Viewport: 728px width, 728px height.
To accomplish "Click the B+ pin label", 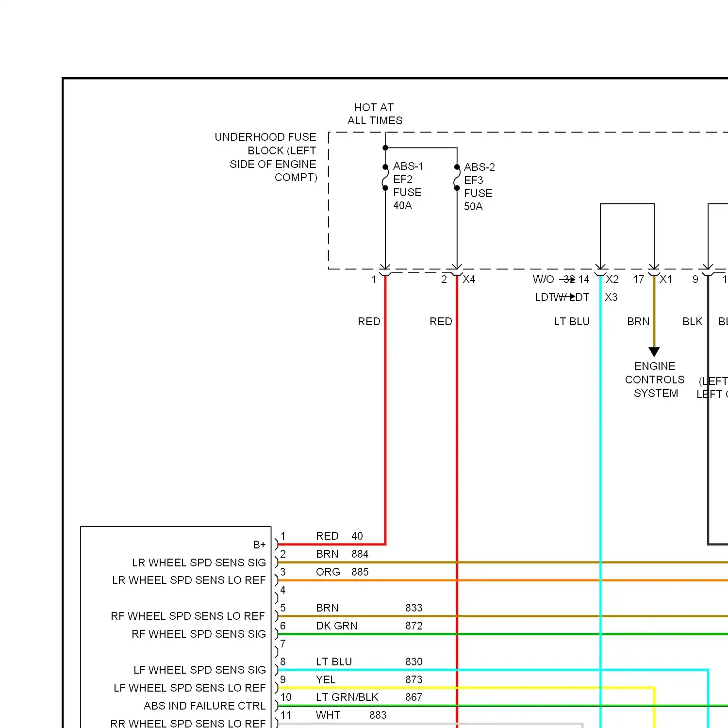I will tap(259, 545).
